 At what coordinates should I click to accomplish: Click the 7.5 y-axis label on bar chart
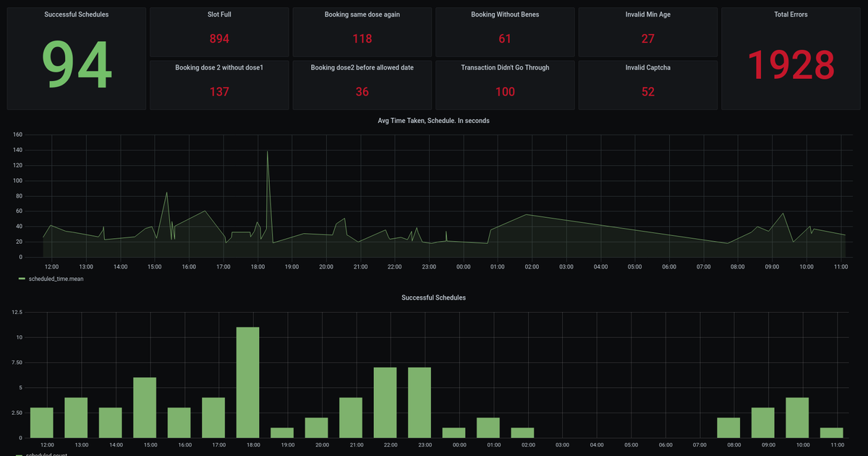17,363
